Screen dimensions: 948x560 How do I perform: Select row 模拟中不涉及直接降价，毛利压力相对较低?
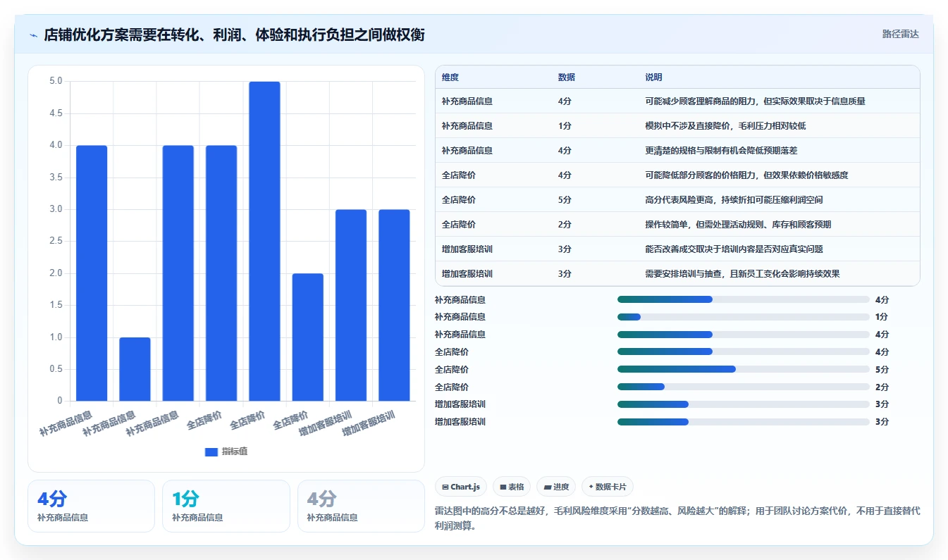point(677,125)
